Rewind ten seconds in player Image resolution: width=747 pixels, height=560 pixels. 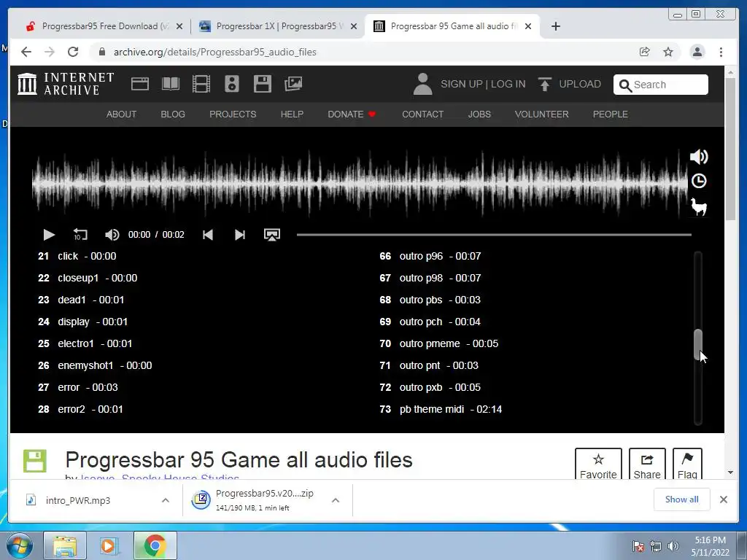tap(80, 235)
